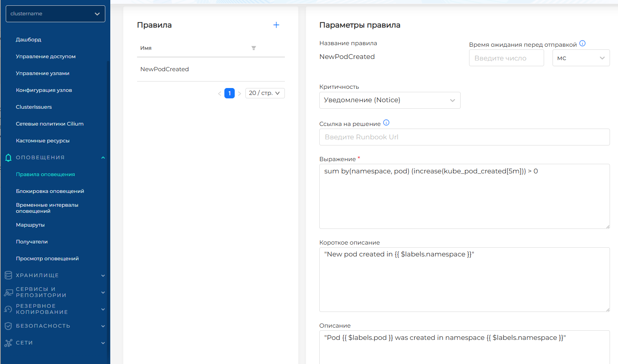Screen dimensions: 618x364
Task: Click the Хранилище database icon
Action: 8,275
